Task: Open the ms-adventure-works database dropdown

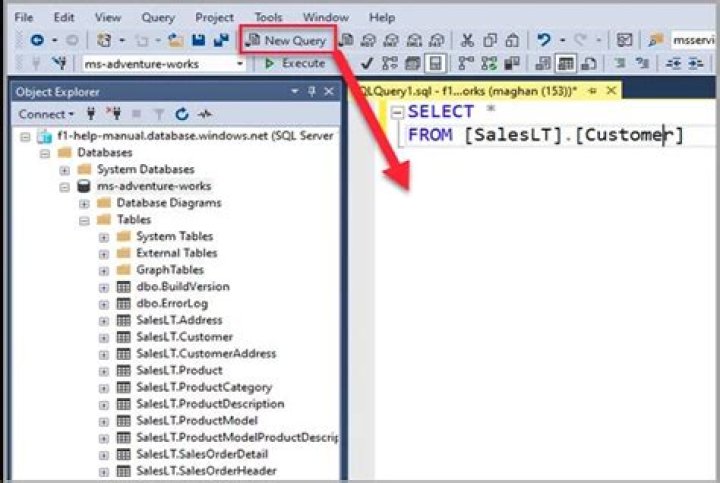Action: click(240, 64)
